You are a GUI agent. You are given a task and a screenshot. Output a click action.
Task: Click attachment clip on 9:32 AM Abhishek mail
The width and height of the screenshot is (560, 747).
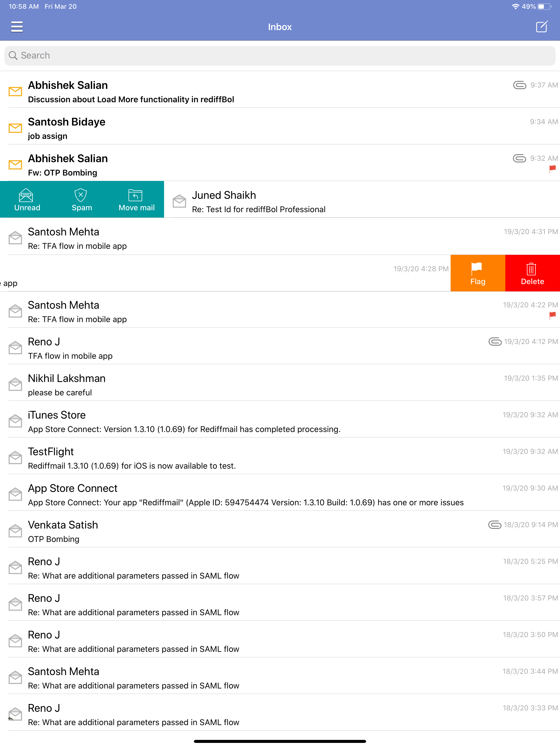tap(519, 158)
